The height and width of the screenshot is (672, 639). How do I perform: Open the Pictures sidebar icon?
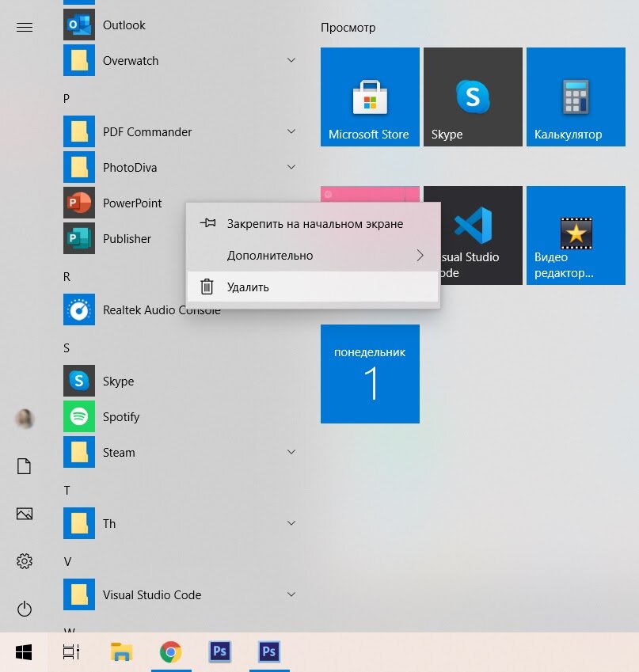[x=25, y=514]
